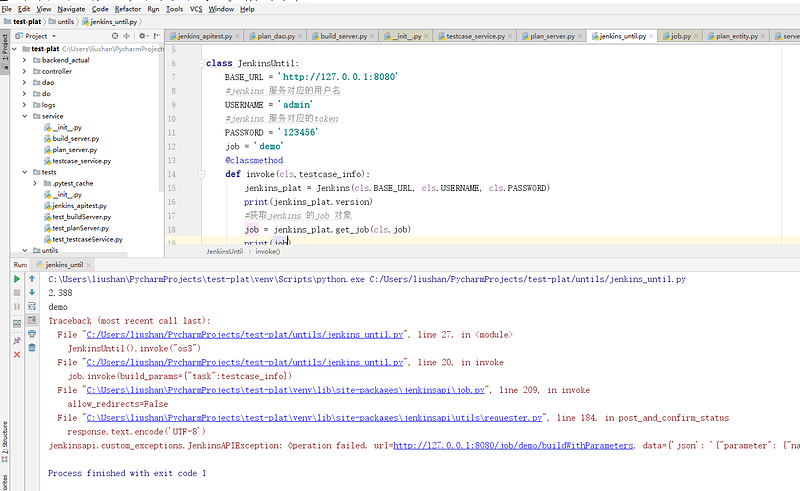Close Run session with red X icon
Image resolution: width=800 pixels, height=491 pixels.
(x=17, y=354)
